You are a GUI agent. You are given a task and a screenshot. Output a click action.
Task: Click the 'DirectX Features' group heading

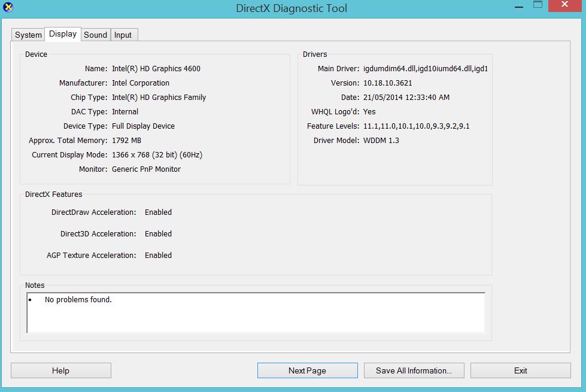(x=53, y=195)
